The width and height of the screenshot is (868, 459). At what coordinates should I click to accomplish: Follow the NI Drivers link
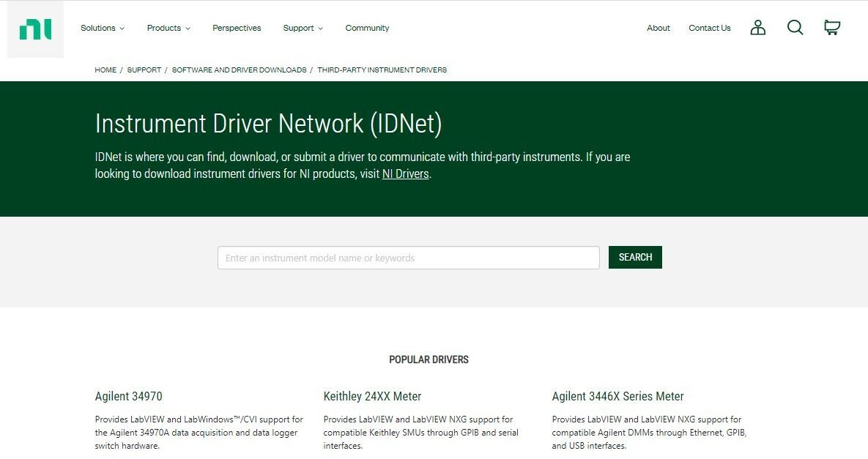[405, 173]
